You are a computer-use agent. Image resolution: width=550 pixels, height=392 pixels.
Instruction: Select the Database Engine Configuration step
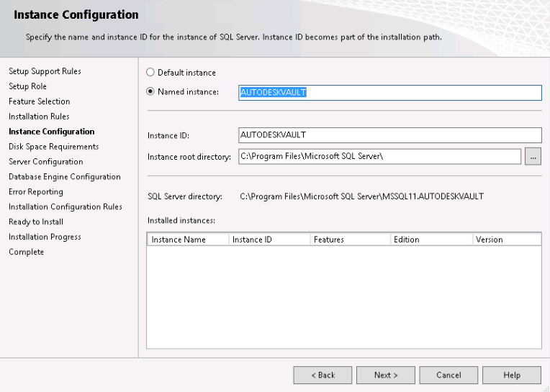point(64,177)
